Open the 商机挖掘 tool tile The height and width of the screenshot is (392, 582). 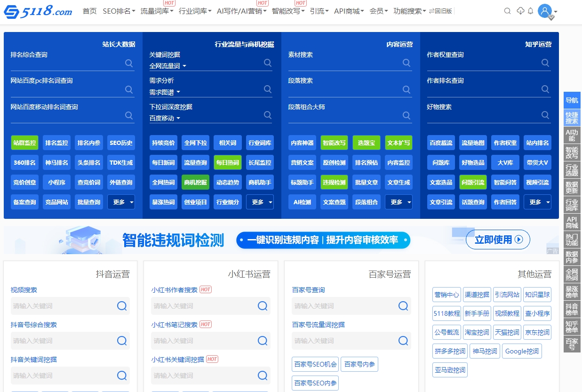tap(195, 182)
